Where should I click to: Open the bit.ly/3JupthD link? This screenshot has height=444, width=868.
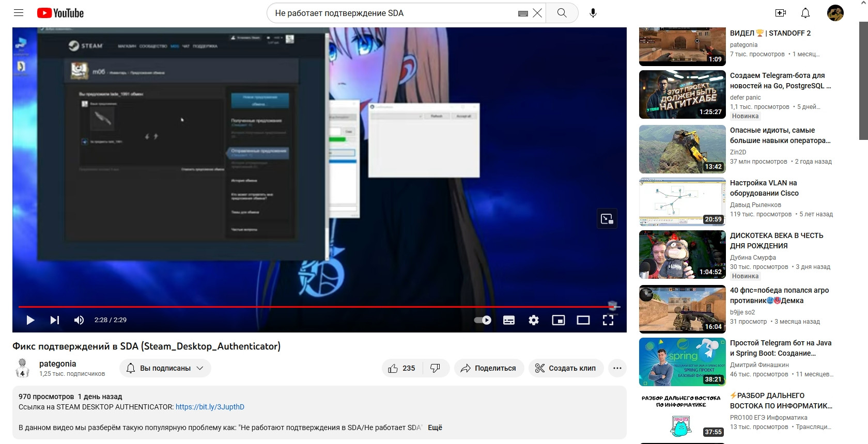tap(210, 407)
